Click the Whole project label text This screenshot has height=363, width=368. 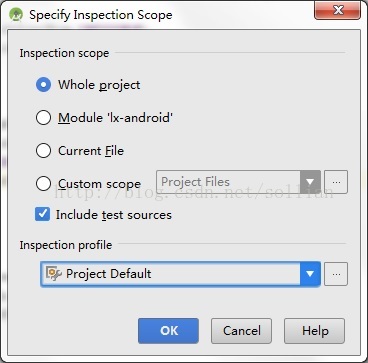(x=99, y=85)
